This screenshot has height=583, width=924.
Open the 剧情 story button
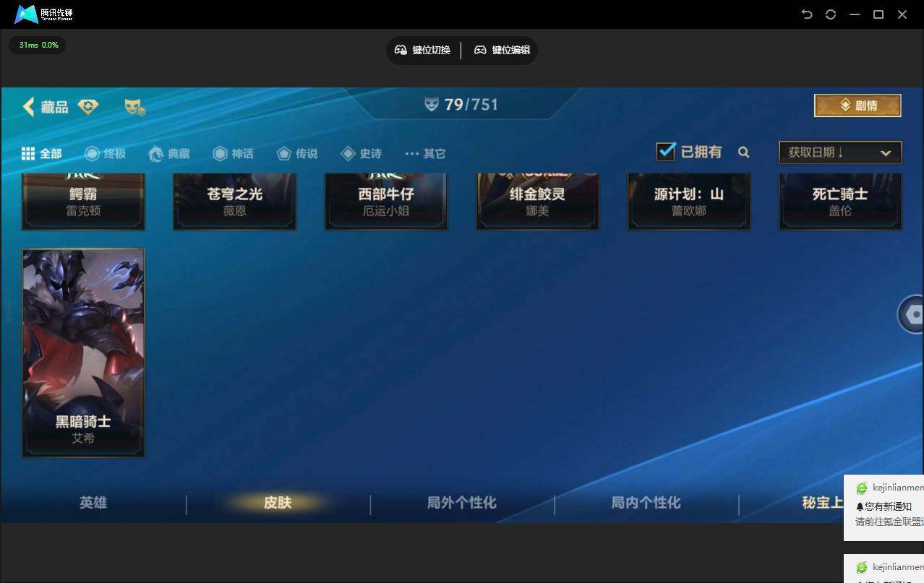857,105
